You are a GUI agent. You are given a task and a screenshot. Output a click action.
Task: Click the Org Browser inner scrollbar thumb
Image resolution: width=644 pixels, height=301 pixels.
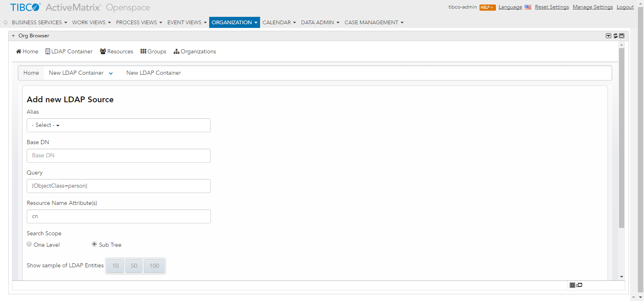pyautogui.click(x=621, y=138)
